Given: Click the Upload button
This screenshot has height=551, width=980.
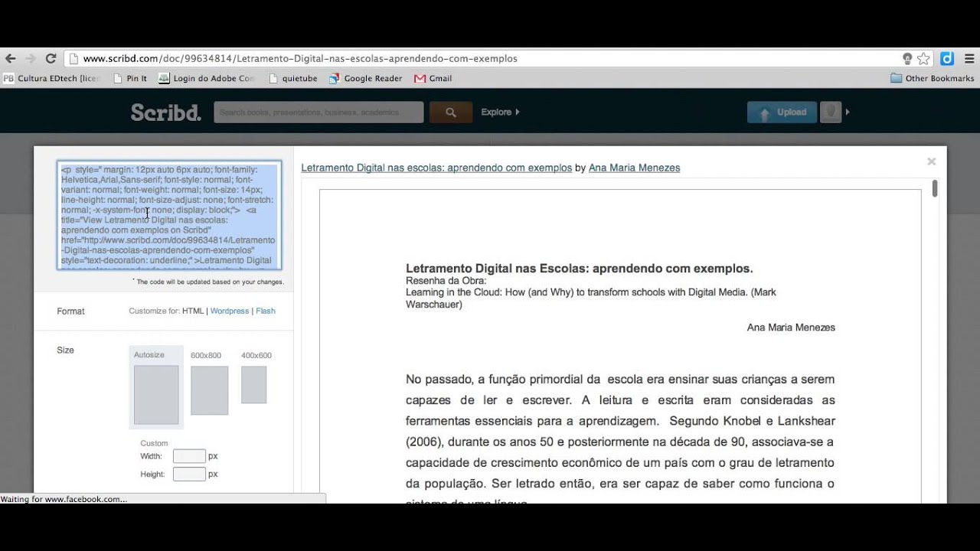Looking at the screenshot, I should (782, 112).
